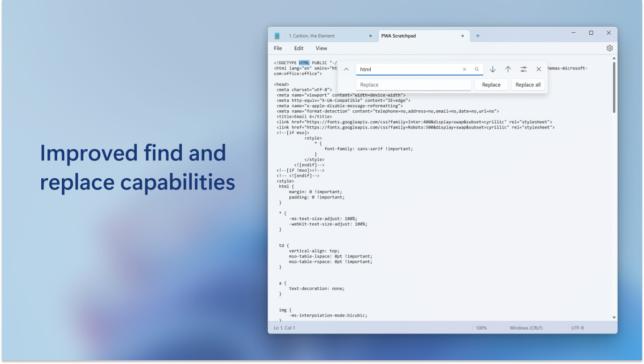Click the Replace all button
Screen dimensions: 644x364
528,84
